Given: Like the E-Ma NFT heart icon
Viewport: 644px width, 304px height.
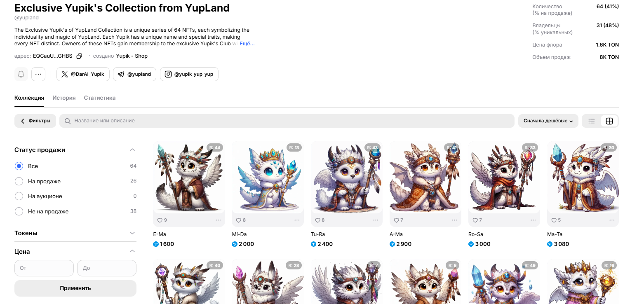Looking at the screenshot, I should click(x=160, y=220).
